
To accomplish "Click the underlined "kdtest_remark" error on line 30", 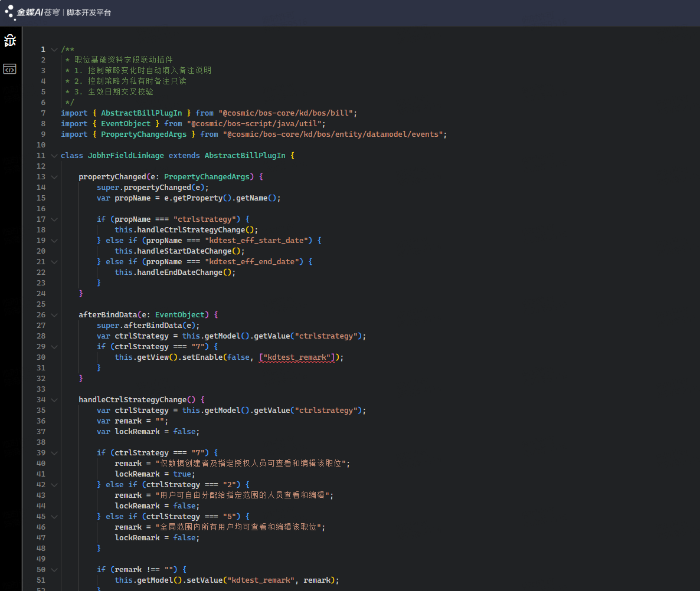I will click(297, 357).
